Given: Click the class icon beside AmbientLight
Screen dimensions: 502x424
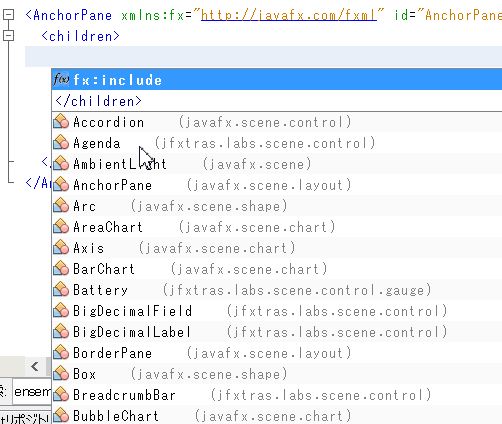Looking at the screenshot, I should coord(61,164).
